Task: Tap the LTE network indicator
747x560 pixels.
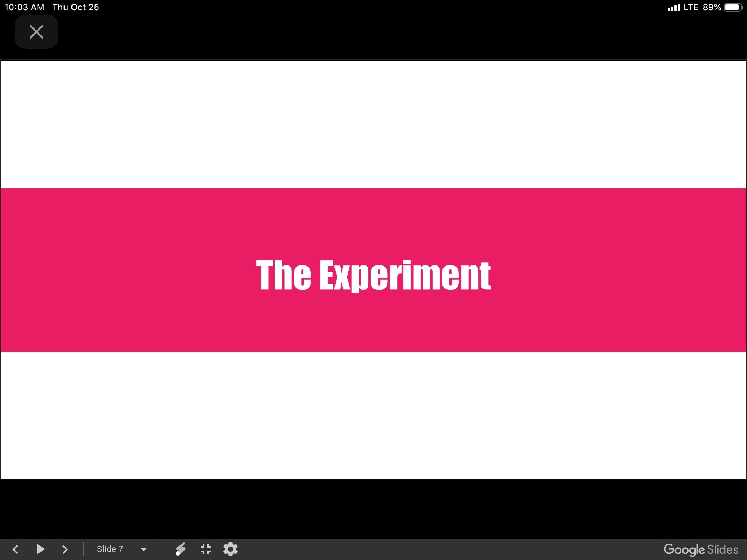Action: tap(691, 7)
